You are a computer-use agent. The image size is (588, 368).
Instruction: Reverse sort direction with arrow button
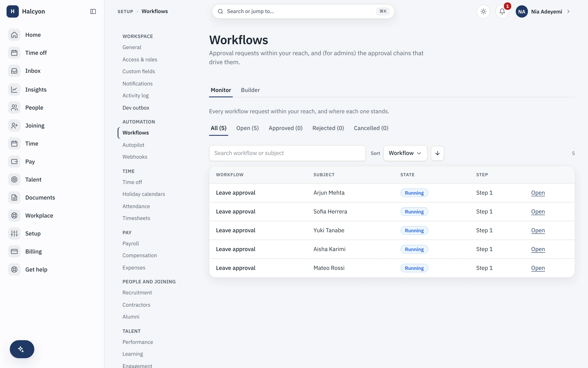click(x=437, y=153)
